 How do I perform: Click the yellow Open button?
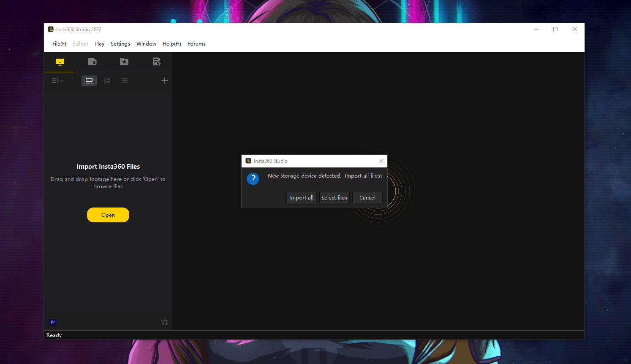(108, 215)
